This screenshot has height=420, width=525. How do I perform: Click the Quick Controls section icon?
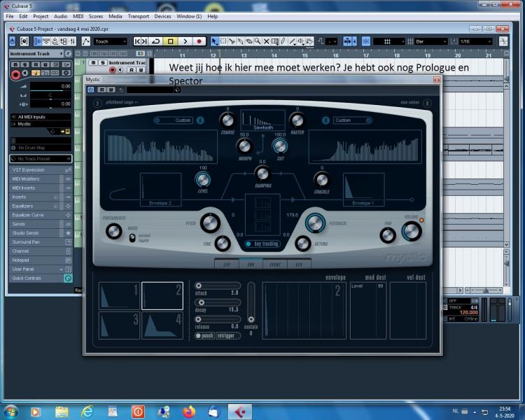pyautogui.click(x=68, y=279)
